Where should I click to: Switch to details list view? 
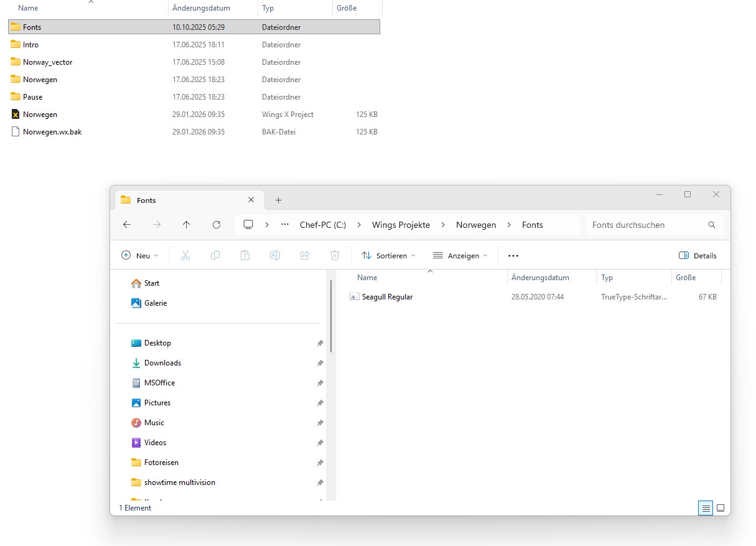706,508
